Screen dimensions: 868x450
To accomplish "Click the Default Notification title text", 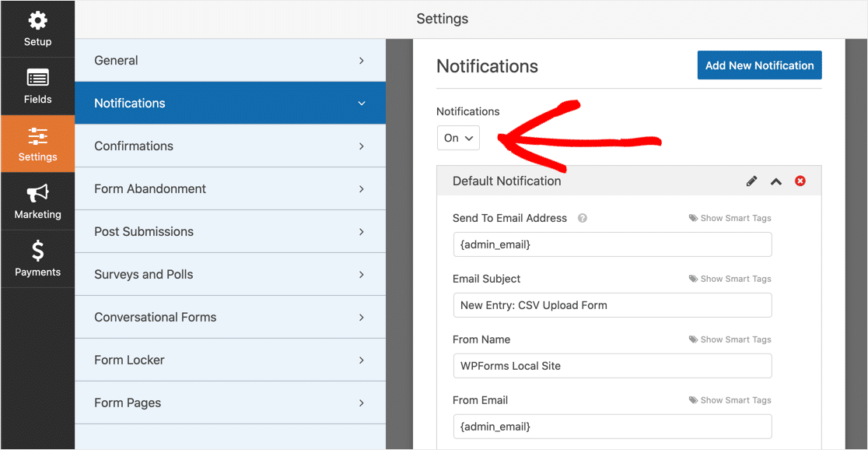I will pyautogui.click(x=506, y=181).
